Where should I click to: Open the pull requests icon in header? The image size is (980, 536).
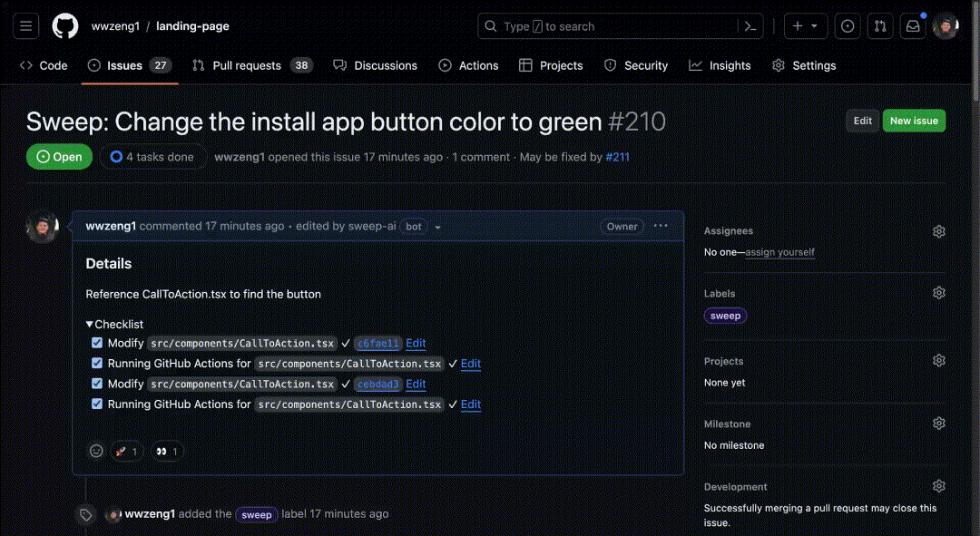(x=880, y=26)
